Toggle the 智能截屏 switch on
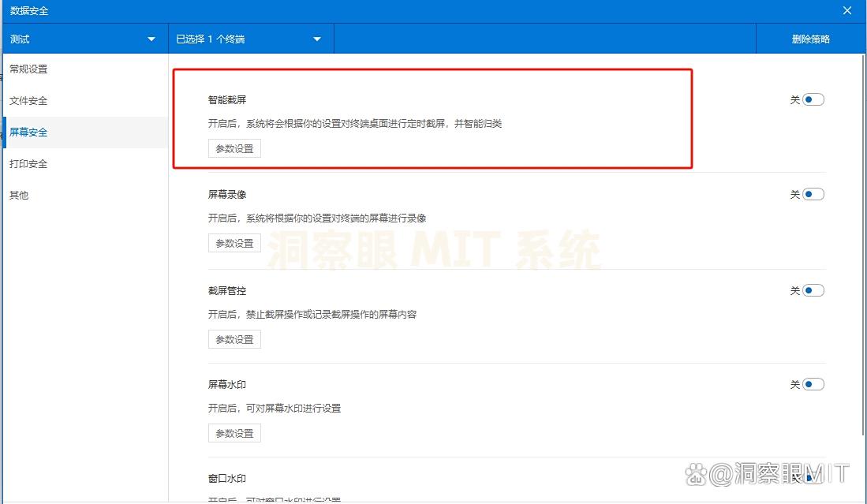 (813, 99)
